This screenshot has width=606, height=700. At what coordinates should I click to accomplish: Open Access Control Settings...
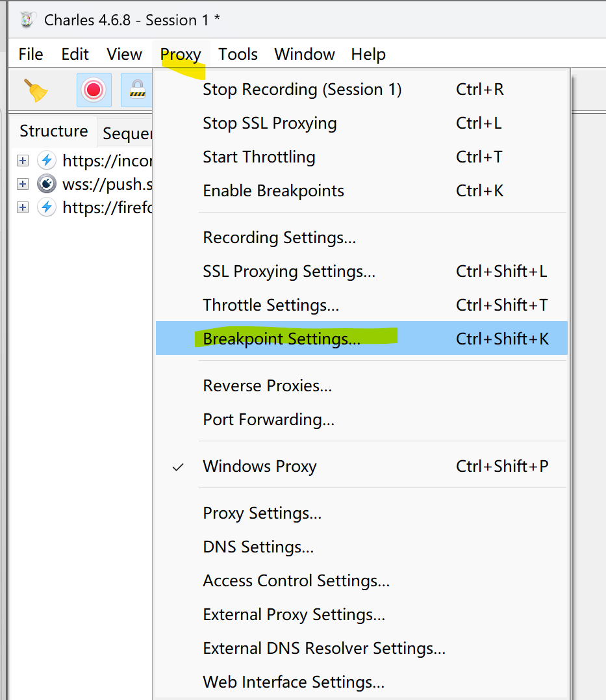[362, 581]
